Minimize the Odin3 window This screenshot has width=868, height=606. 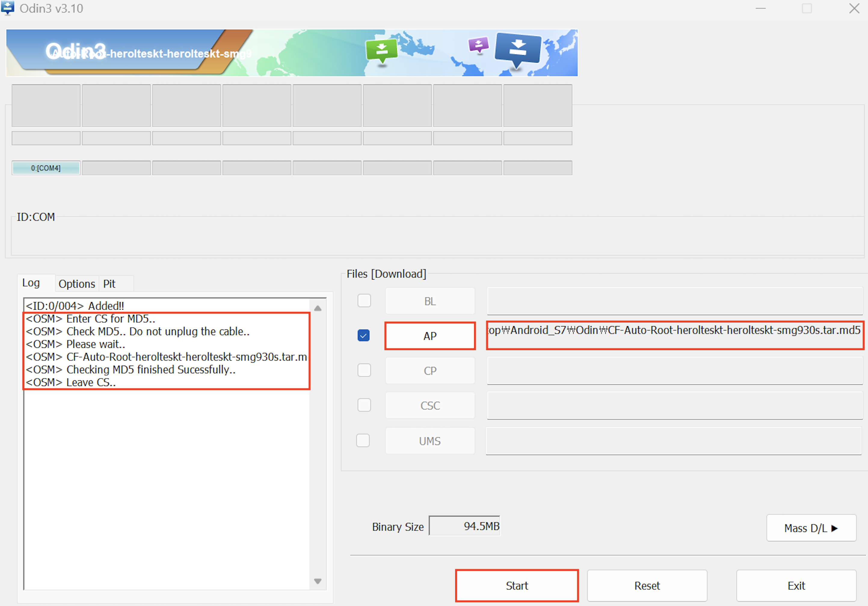pyautogui.click(x=760, y=8)
